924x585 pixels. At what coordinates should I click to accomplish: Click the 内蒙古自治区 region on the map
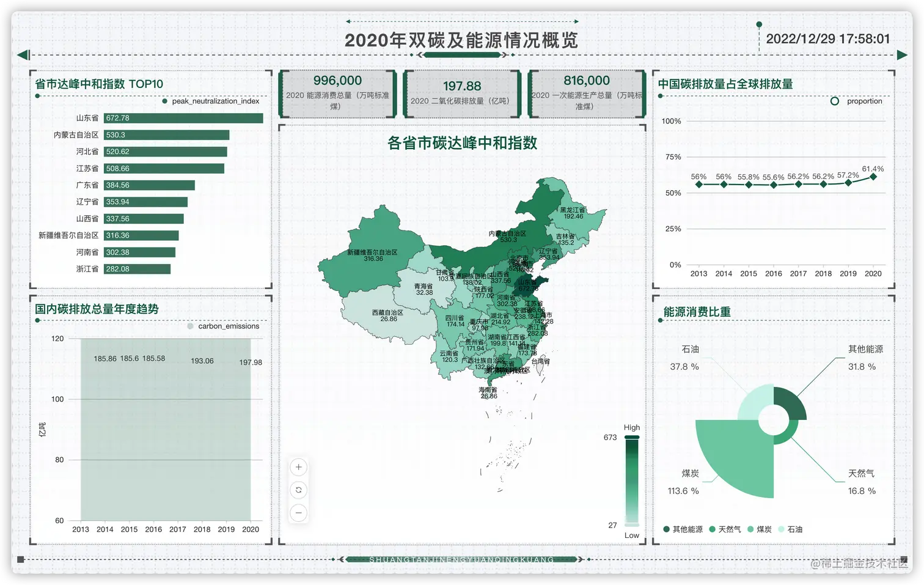pos(507,237)
